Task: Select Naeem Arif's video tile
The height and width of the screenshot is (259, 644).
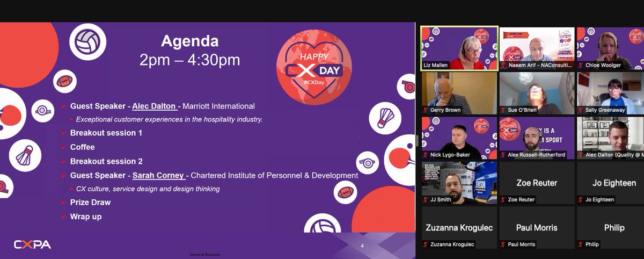Action: click(x=537, y=48)
